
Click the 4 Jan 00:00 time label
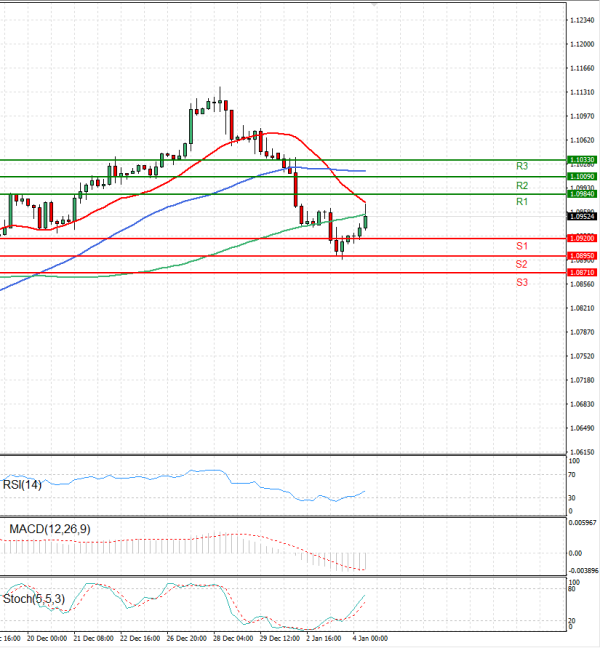pyautogui.click(x=370, y=638)
